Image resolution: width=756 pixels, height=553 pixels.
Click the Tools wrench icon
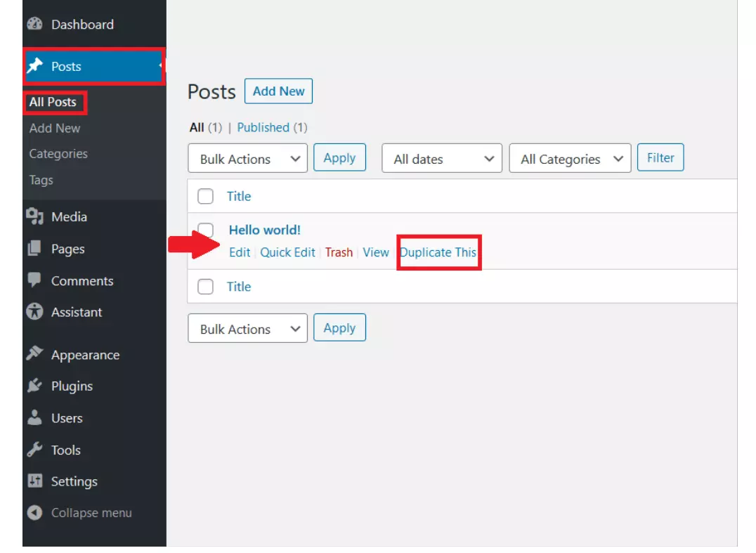[34, 449]
